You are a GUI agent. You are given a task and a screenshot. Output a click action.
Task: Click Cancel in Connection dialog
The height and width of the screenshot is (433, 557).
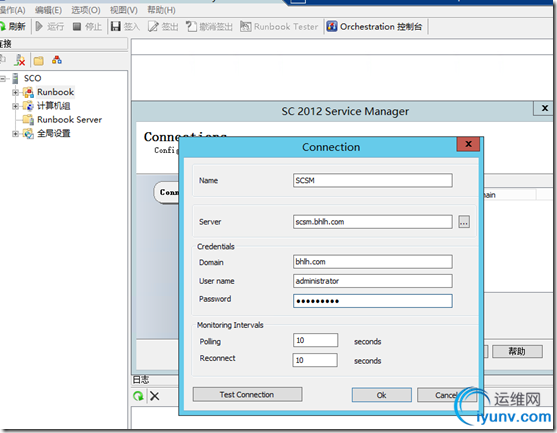[446, 395]
